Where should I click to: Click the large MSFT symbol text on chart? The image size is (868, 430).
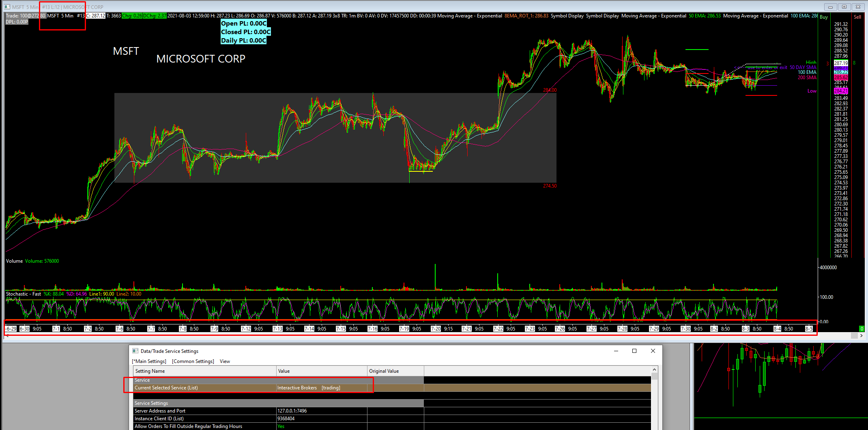(x=126, y=51)
